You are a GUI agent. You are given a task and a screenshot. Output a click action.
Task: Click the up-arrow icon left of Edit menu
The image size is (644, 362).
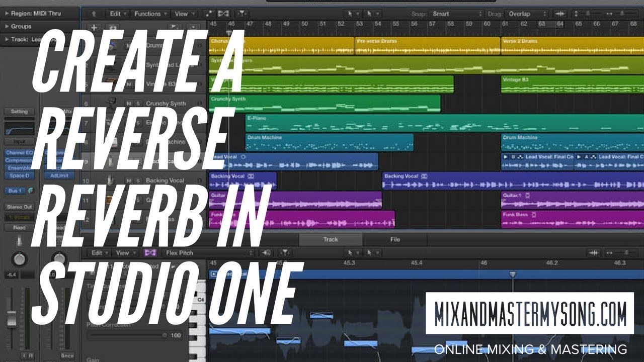[94, 14]
